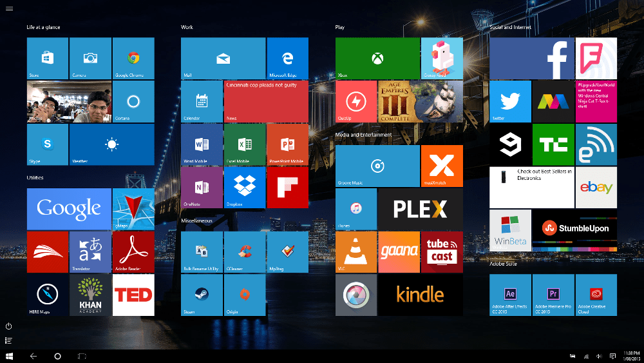Open the Cortana tile
The image size is (644, 363).
[x=133, y=101]
